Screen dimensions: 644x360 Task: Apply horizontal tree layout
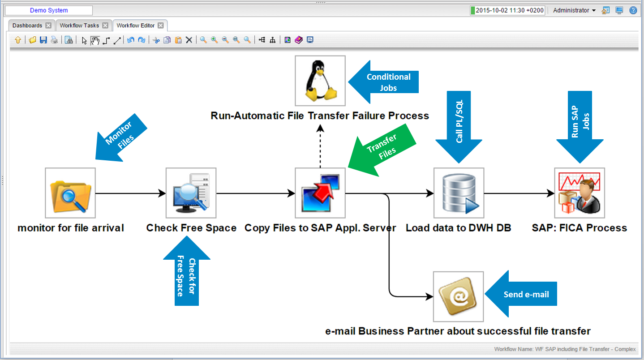(x=262, y=40)
